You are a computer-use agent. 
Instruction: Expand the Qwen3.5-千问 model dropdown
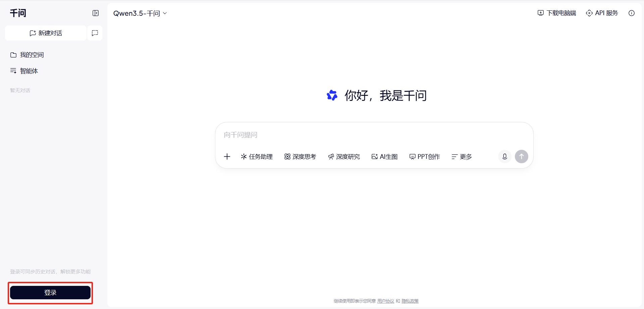pos(140,13)
